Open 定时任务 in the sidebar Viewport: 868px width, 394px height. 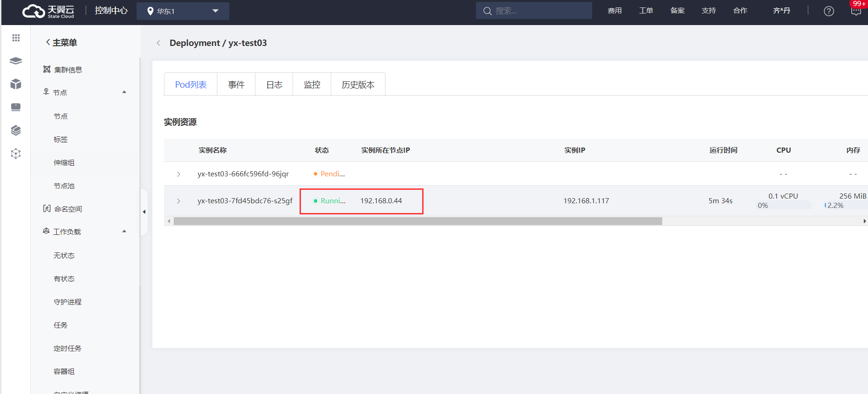[x=68, y=348]
